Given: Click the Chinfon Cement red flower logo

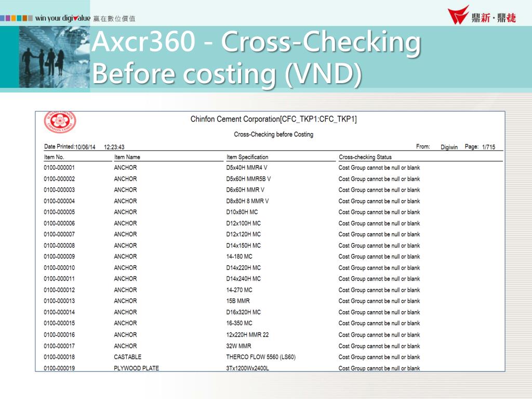Looking at the screenshot, I should (60, 122).
